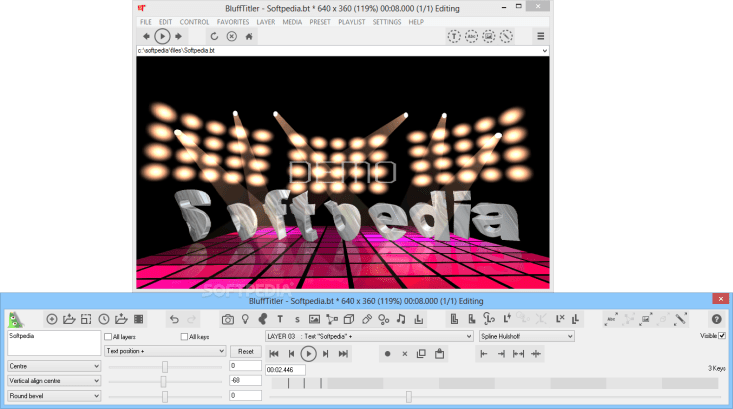The image size is (733, 409).
Task: Open the LAYER 03 layer selector dropdown
Action: click(x=369, y=336)
